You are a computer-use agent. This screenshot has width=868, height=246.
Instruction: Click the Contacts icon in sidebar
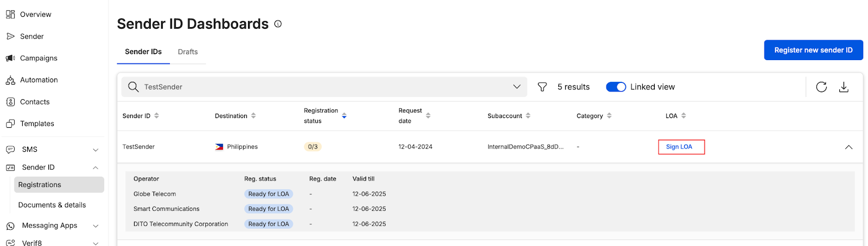tap(10, 102)
